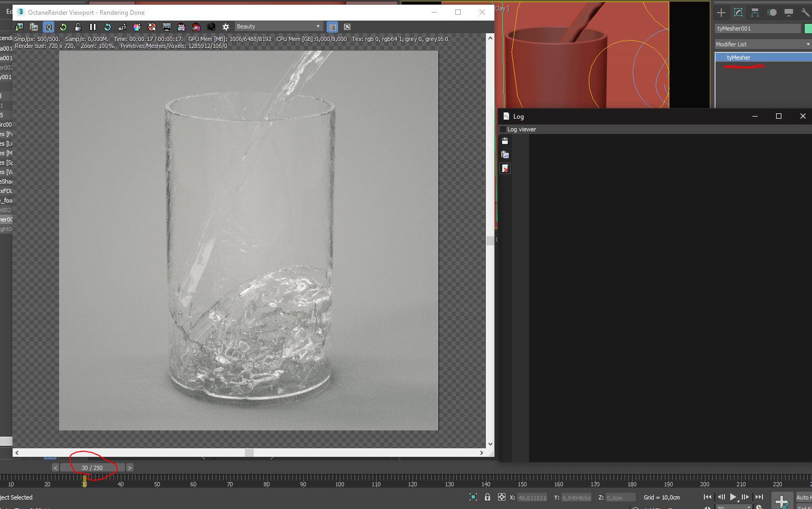Toggle Auto Key mode

point(803,497)
